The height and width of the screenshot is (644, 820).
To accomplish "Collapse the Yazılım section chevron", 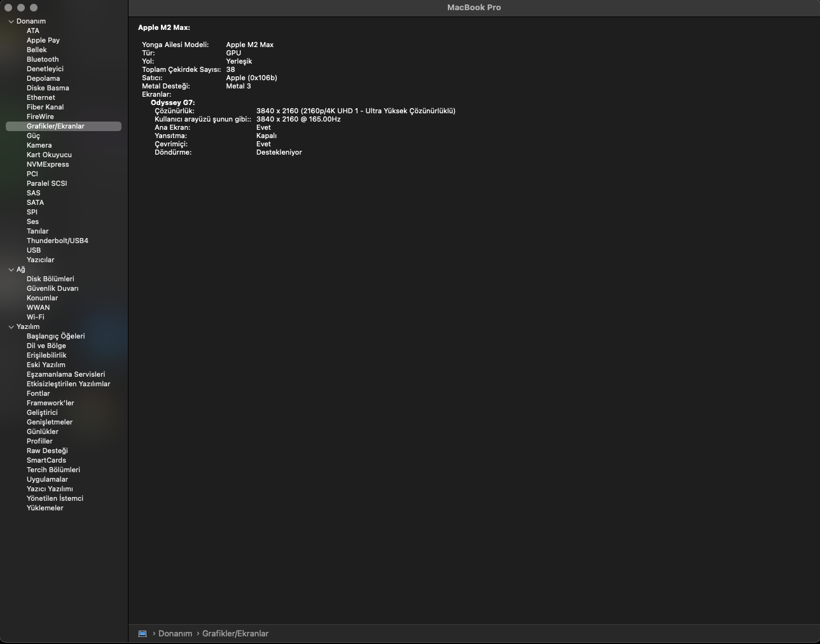I will (11, 327).
